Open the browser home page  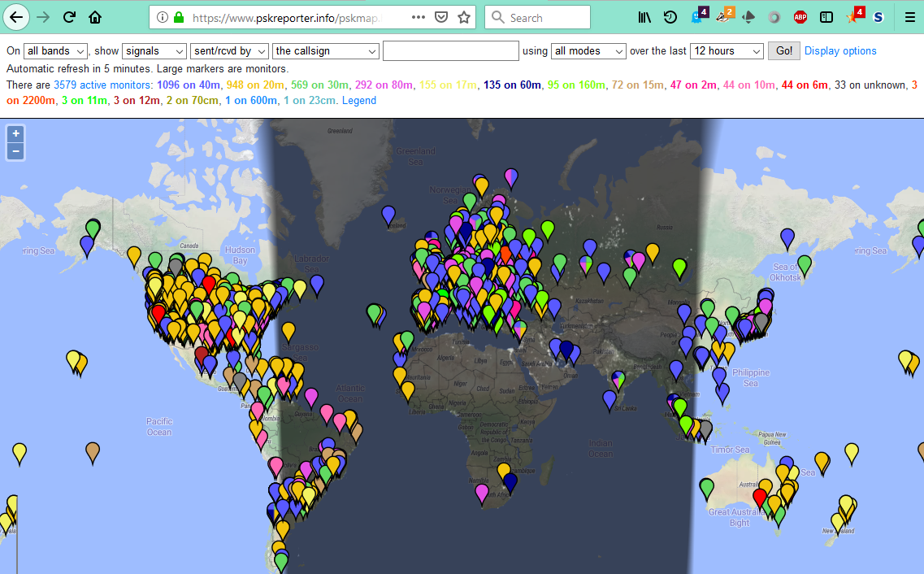pos(95,17)
